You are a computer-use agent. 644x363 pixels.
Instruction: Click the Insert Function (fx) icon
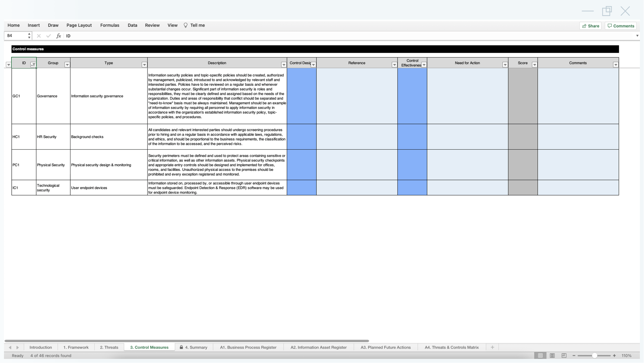[x=59, y=35]
